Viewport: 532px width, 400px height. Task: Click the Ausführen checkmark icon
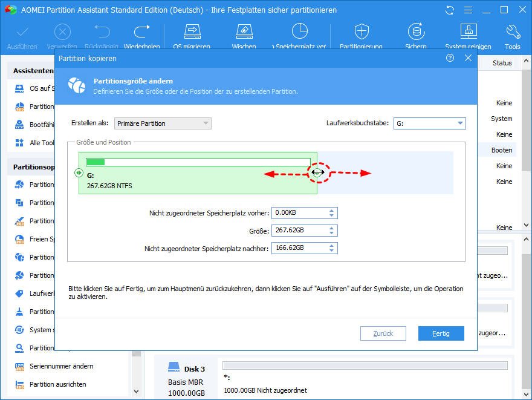[x=22, y=32]
